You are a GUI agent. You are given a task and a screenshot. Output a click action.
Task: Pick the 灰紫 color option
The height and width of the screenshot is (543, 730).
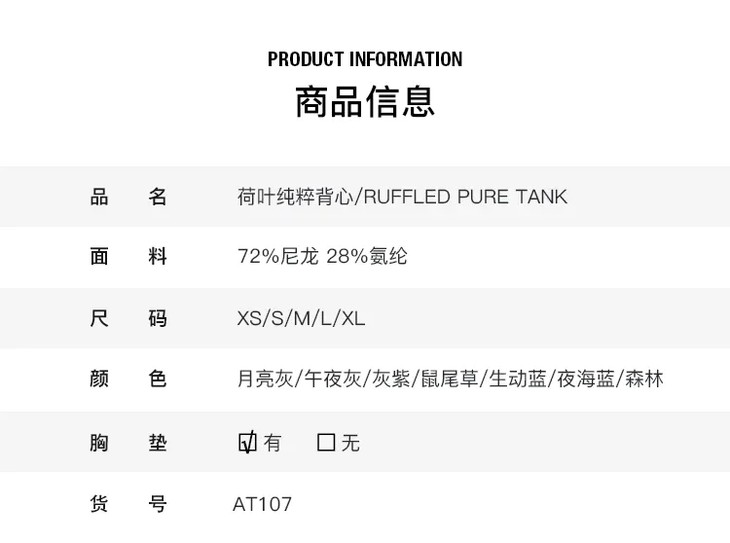tap(389, 380)
